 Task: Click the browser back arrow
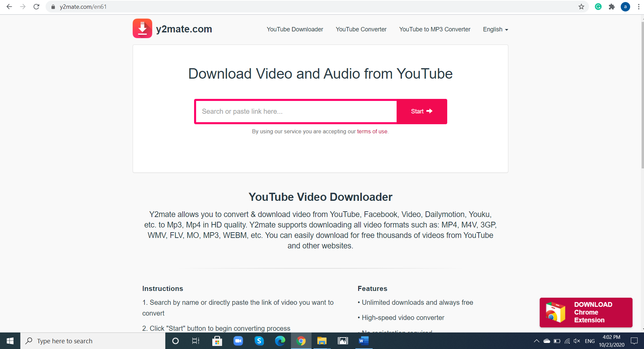point(9,7)
